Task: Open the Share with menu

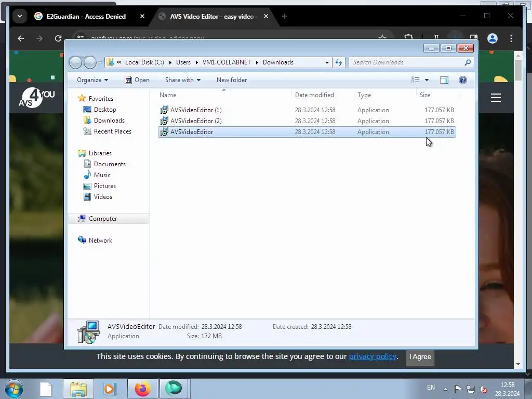Action: click(182, 80)
